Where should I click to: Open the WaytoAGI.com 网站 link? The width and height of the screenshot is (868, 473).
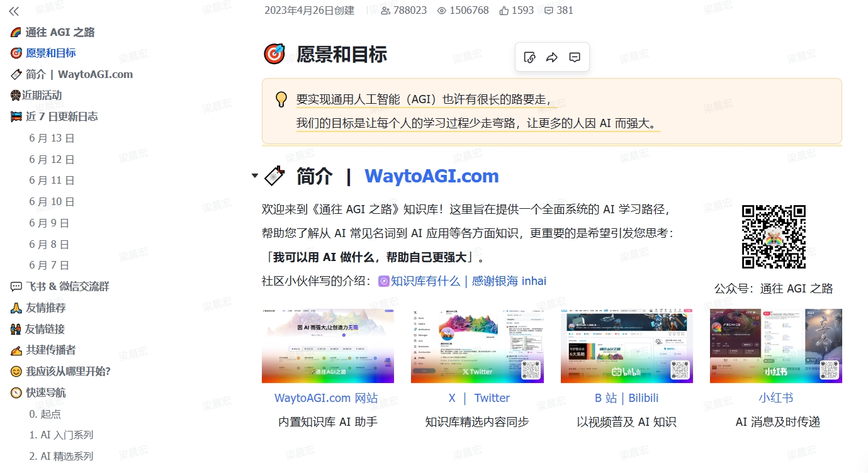[326, 398]
